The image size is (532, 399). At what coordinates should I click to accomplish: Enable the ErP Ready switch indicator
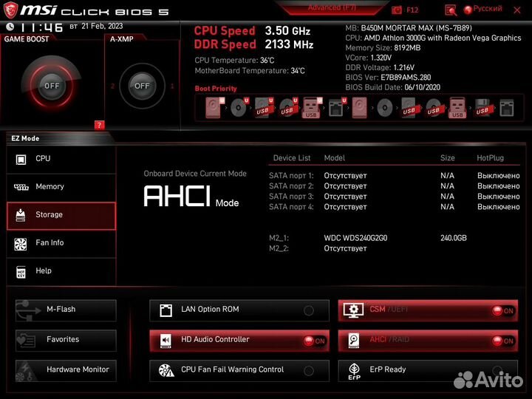(x=497, y=369)
